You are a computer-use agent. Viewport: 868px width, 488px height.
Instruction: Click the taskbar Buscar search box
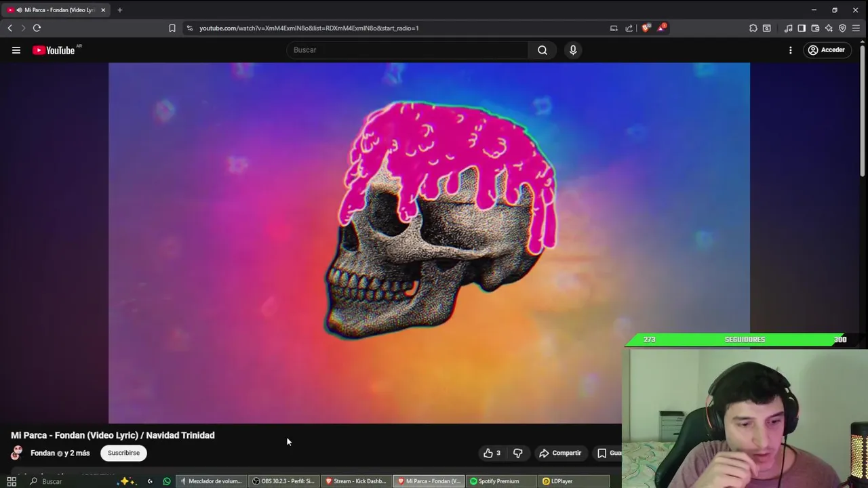tap(75, 481)
